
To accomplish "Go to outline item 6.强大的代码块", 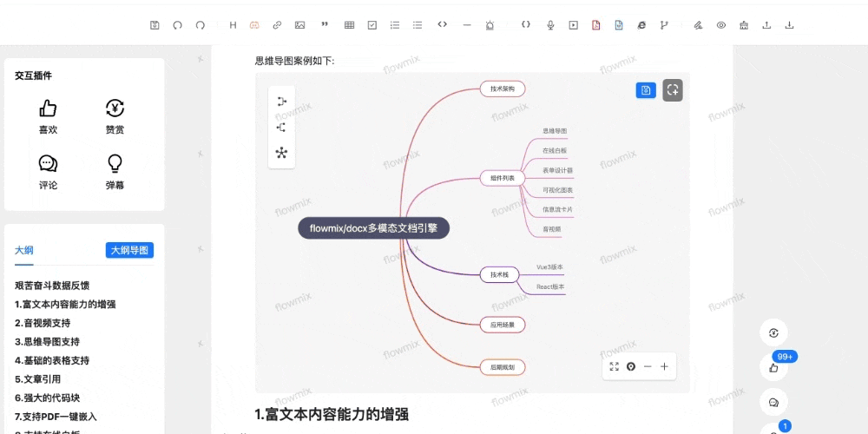I will pos(47,398).
